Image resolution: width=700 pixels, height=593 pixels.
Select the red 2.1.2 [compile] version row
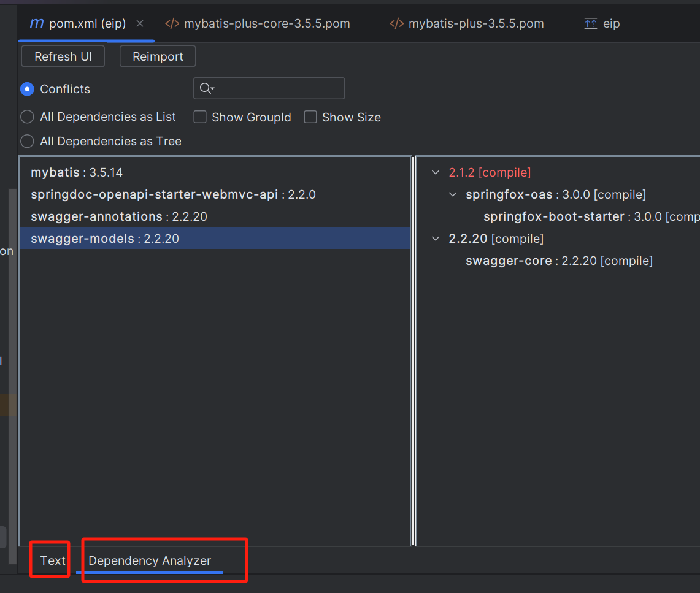(x=490, y=172)
